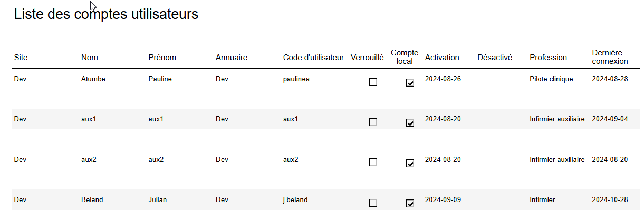Toggle Compte local checkbox for aux2
The width and height of the screenshot is (644, 219).
410,163
